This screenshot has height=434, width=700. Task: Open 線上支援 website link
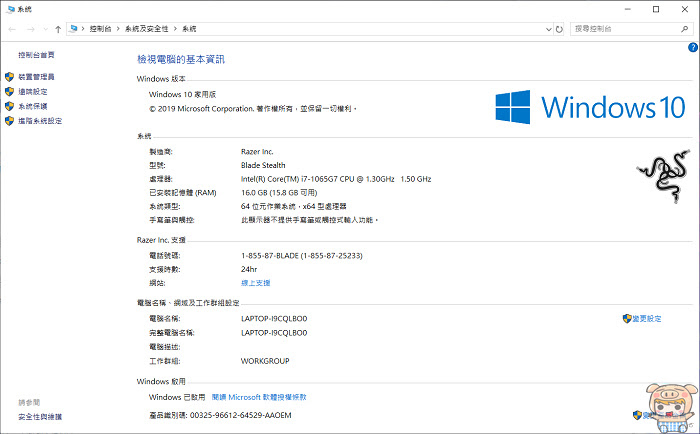point(255,283)
